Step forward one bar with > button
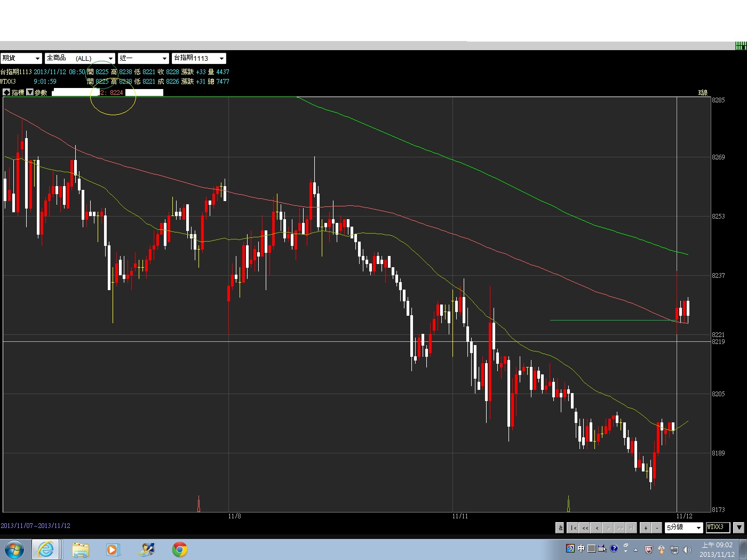Viewport: 747px width, 560px height. click(608, 527)
